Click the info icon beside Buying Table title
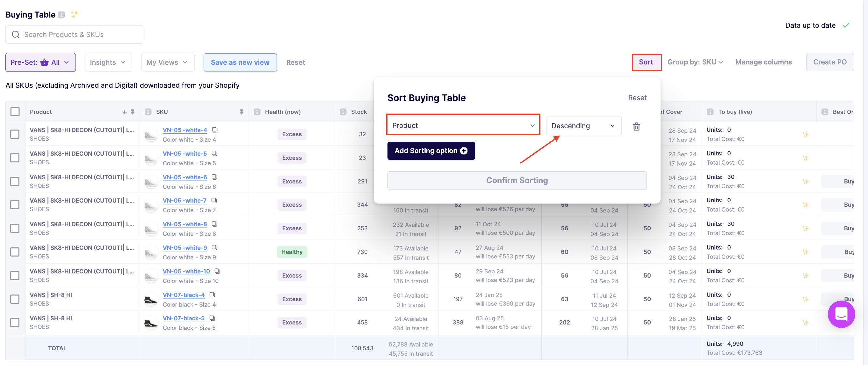 point(61,15)
